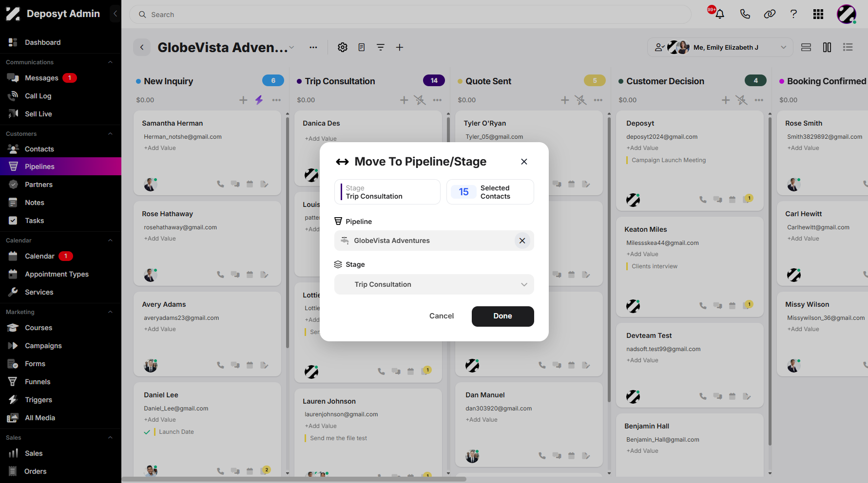
Task: Expand the assignee filter Me, Emily Elizabeth J
Action: point(720,47)
